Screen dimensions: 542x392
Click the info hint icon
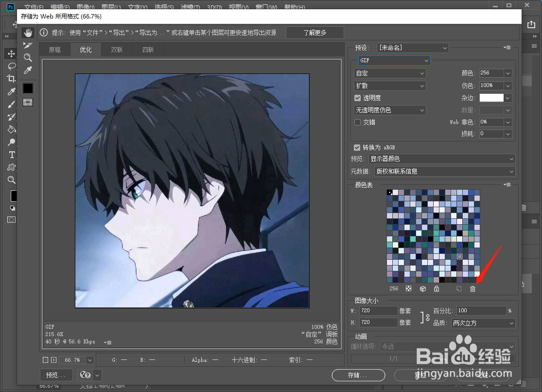pyautogui.click(x=44, y=33)
